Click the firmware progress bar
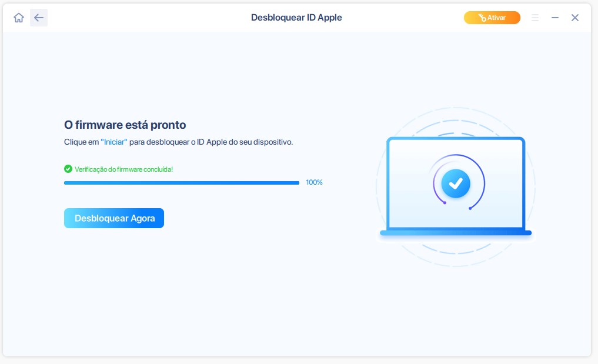This screenshot has height=364, width=598. pos(181,182)
